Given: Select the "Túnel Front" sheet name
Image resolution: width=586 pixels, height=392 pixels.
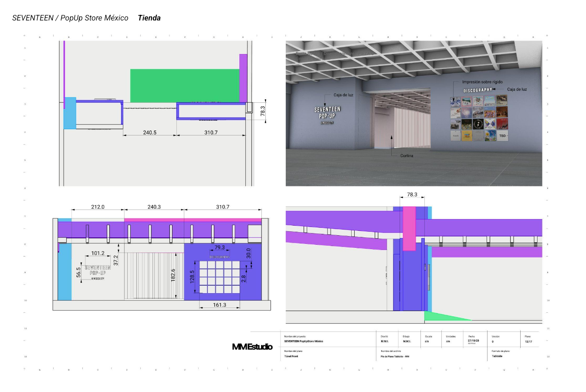Looking at the screenshot, I should click(x=291, y=356).
